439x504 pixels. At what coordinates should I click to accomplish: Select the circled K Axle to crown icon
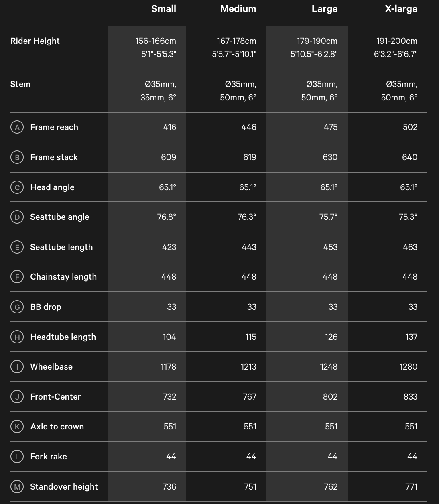17,427
